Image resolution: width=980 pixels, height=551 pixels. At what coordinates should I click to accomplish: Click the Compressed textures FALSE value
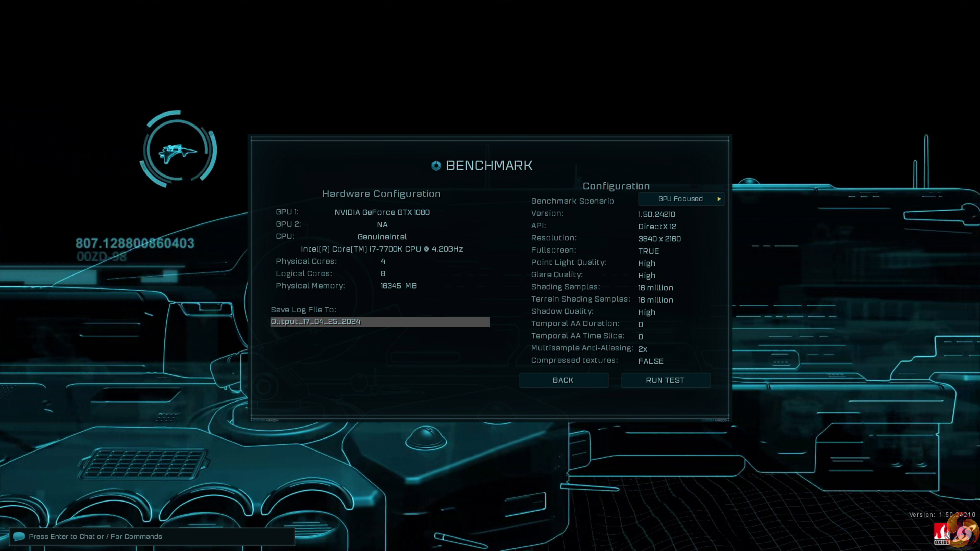[x=651, y=361]
